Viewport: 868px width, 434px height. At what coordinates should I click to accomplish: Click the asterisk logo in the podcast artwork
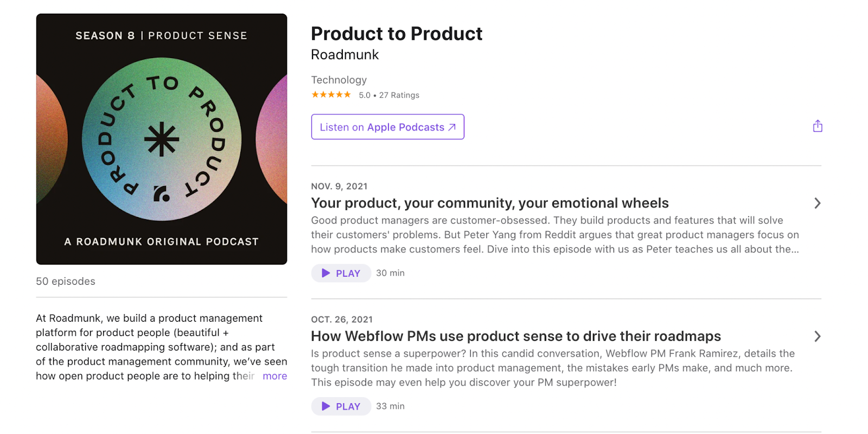point(162,139)
